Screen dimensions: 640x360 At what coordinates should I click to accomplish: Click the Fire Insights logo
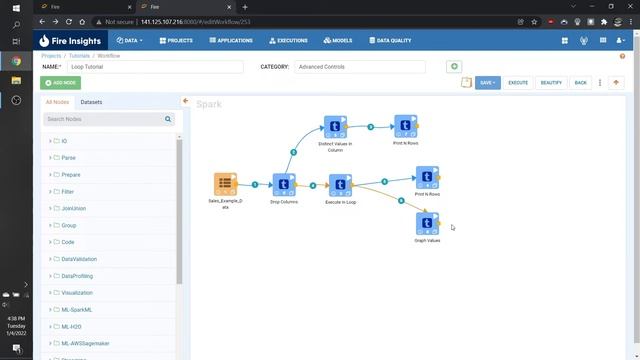click(x=70, y=41)
